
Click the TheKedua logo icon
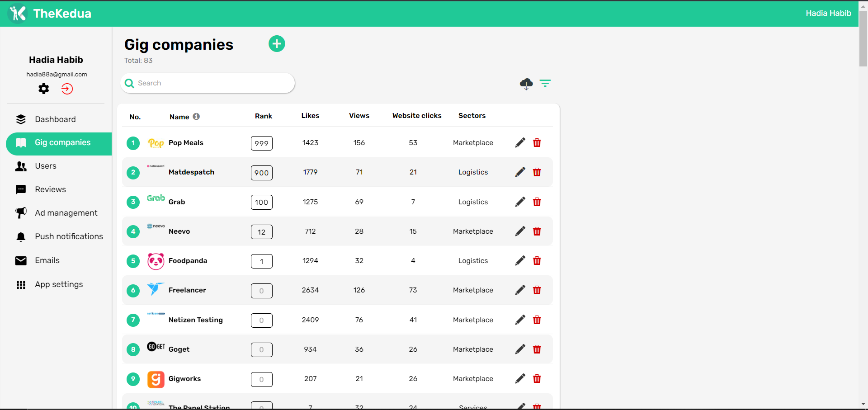click(18, 13)
